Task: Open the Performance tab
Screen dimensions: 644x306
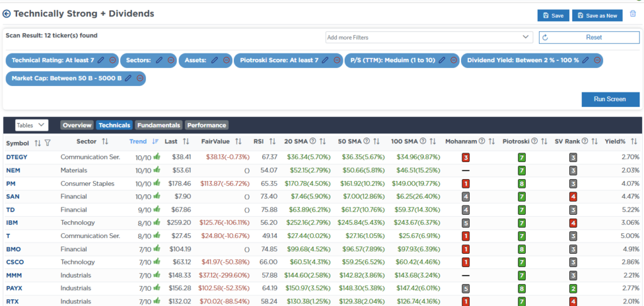Action: point(206,125)
